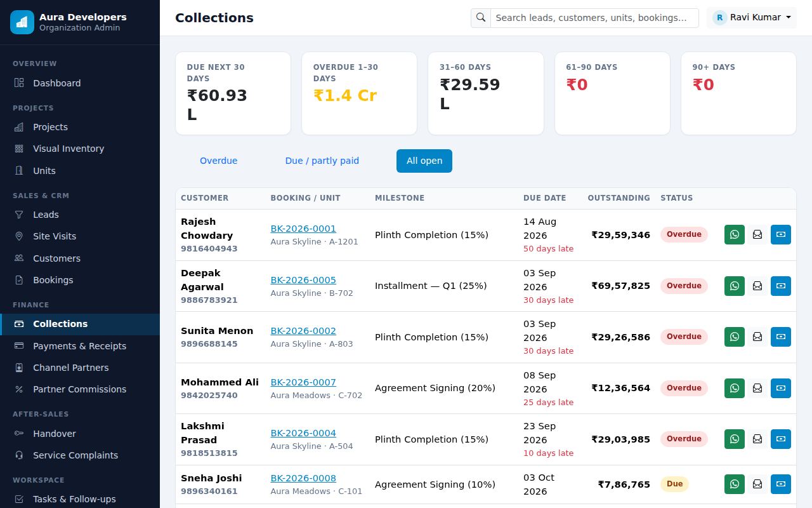Email reminder icon for Deepak Agarwal row
Viewport: 812px width, 508px height.
point(757,286)
